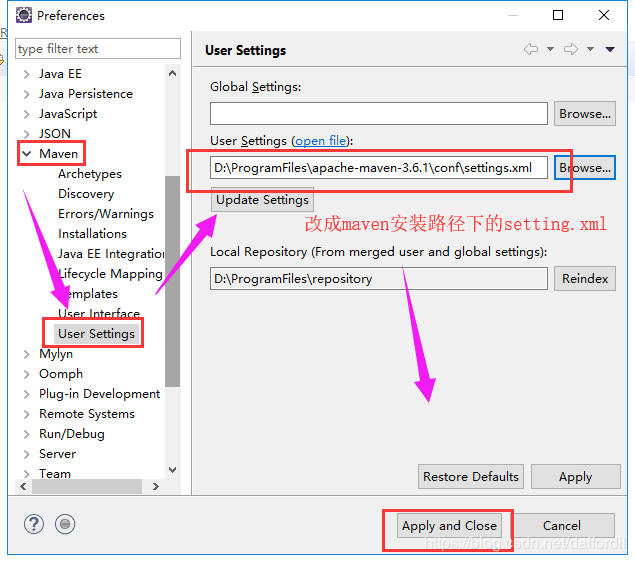Open the forward history dropdown arrow

[x=590, y=49]
